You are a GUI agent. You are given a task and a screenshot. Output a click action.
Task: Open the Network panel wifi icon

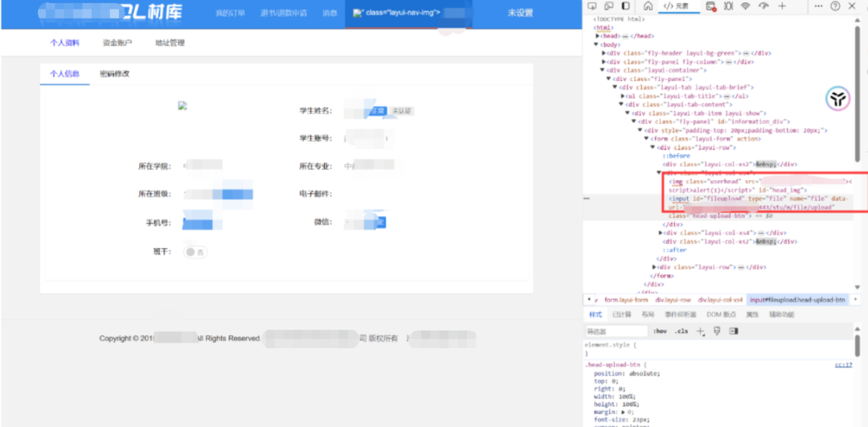[746, 6]
